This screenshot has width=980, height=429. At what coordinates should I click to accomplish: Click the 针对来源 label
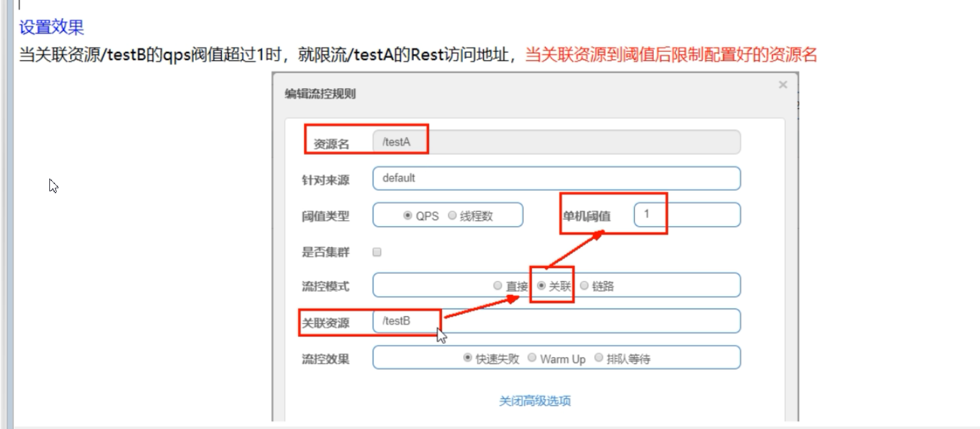pyautogui.click(x=325, y=180)
